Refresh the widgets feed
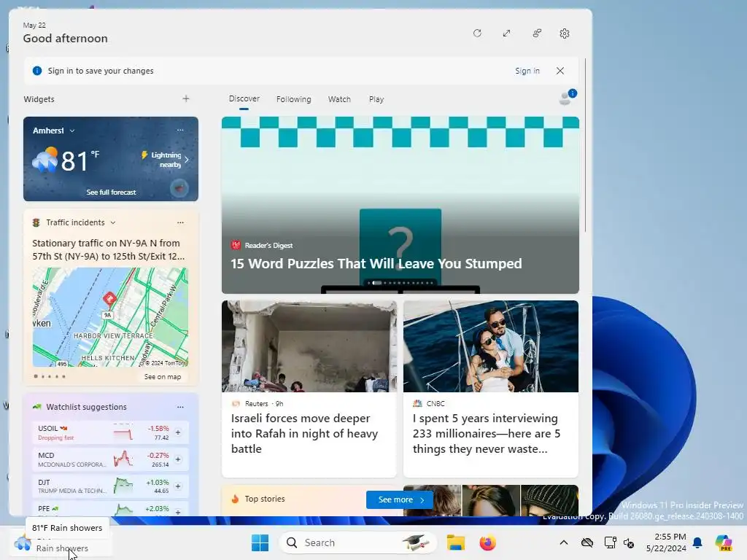This screenshot has height=560, width=747. tap(477, 34)
